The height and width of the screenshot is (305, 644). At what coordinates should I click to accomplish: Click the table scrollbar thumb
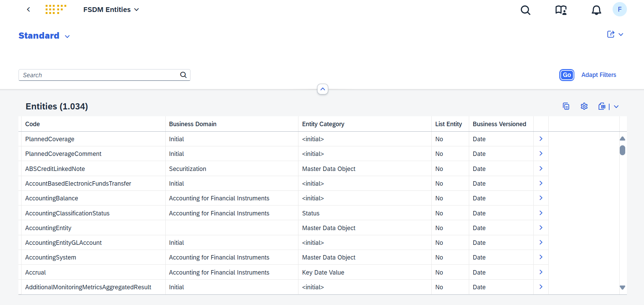coord(622,150)
